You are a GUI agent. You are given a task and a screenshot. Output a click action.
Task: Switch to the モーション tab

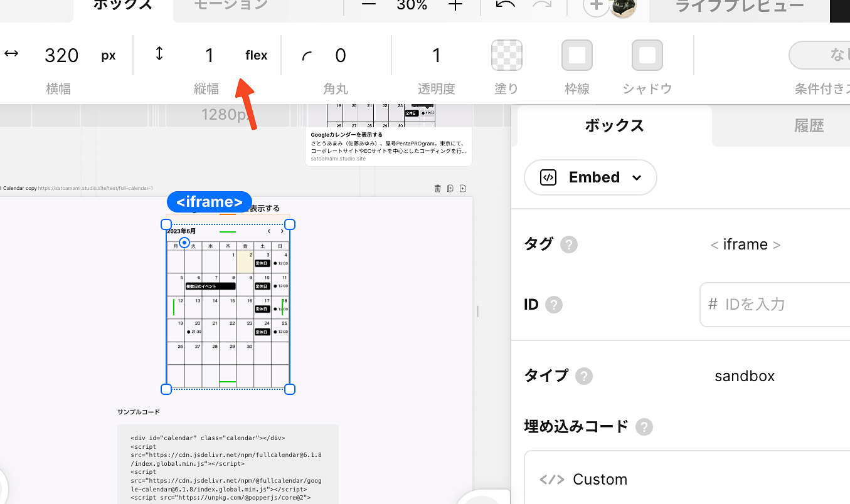point(230,5)
